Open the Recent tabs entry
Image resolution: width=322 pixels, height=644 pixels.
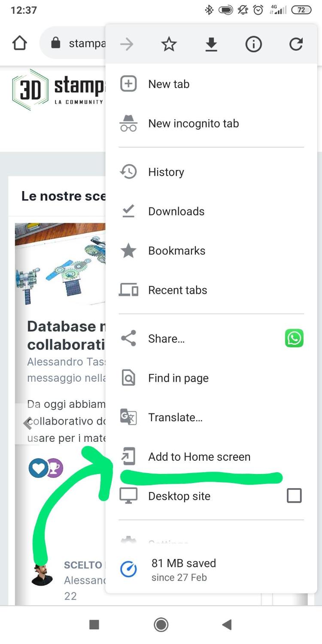click(177, 290)
